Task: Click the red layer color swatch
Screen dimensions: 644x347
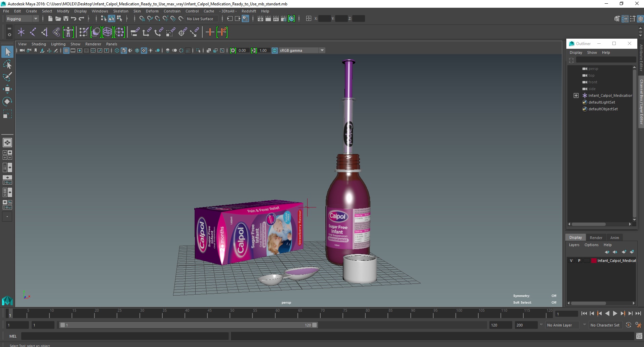Action: point(594,261)
